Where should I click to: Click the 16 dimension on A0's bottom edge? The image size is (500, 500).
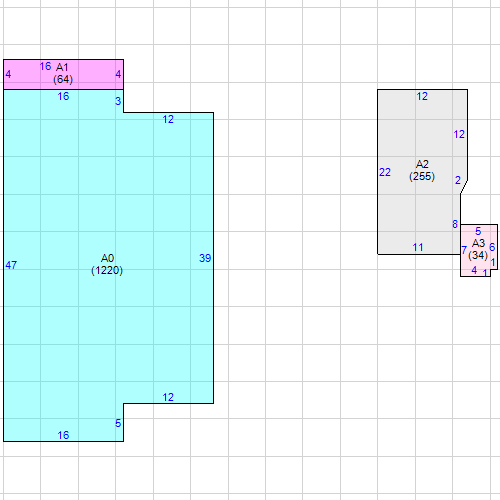[x=63, y=435]
